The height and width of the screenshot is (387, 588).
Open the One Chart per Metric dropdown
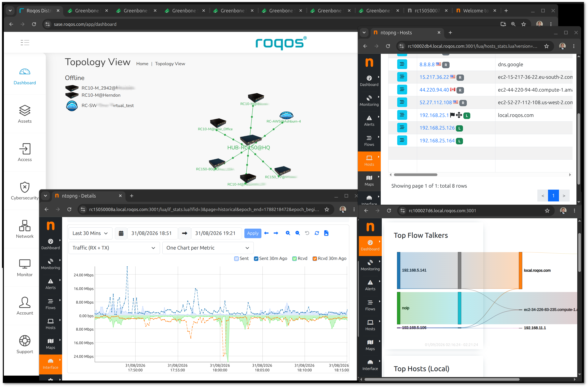[x=208, y=248]
